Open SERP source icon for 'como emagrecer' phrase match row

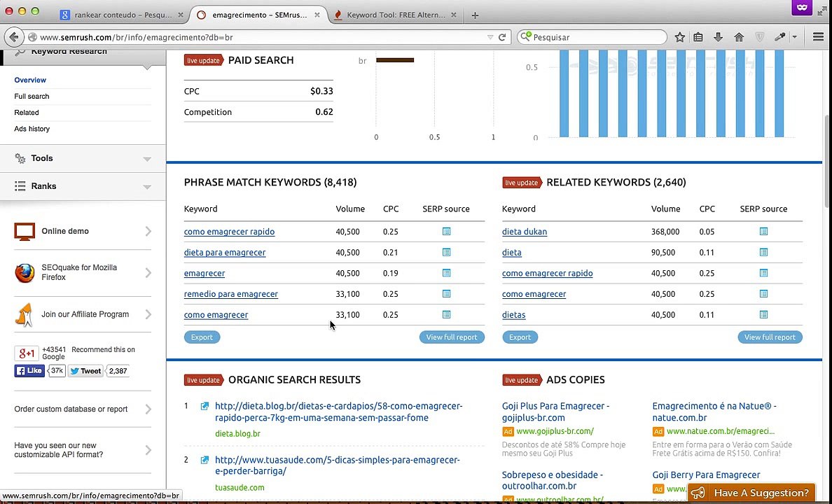(x=446, y=314)
